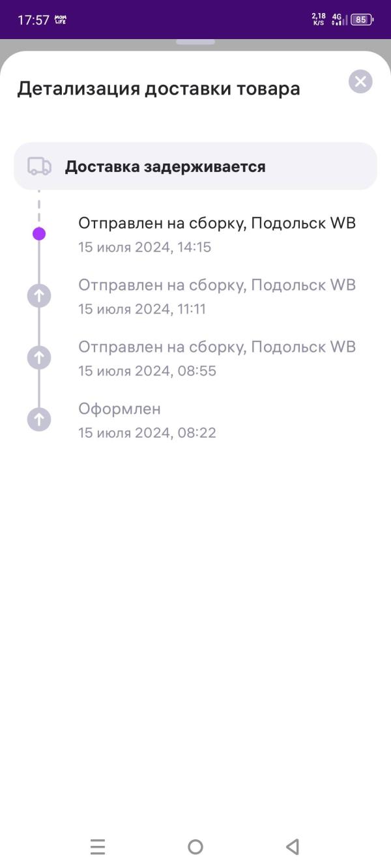The image size is (391, 868).
Task: Tap the delivery truck icon
Action: click(x=39, y=166)
